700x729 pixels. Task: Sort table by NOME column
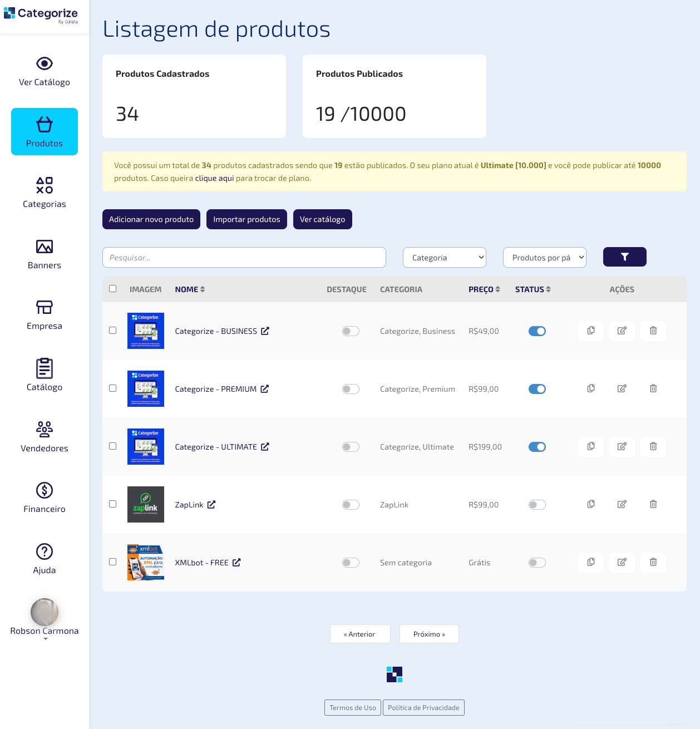click(x=190, y=289)
